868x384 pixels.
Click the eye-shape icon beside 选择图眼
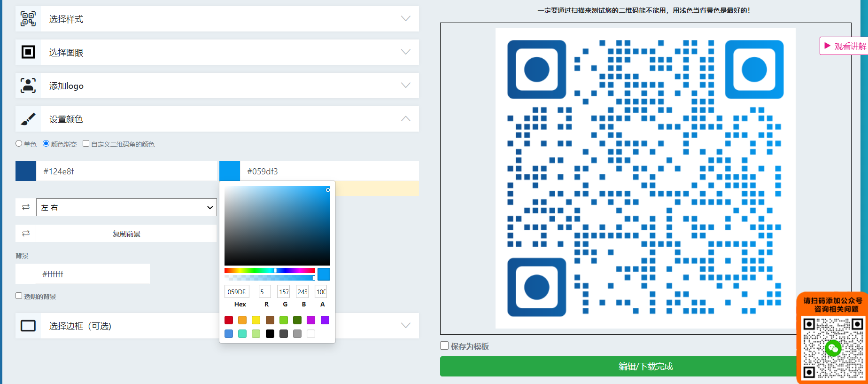(28, 52)
